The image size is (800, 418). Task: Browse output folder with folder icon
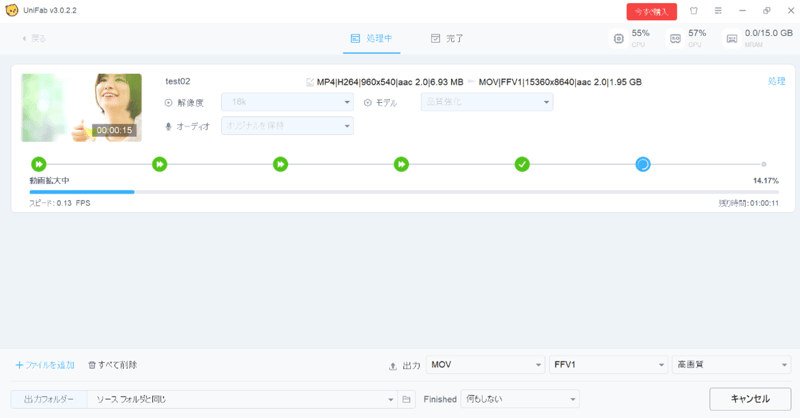[x=406, y=399]
